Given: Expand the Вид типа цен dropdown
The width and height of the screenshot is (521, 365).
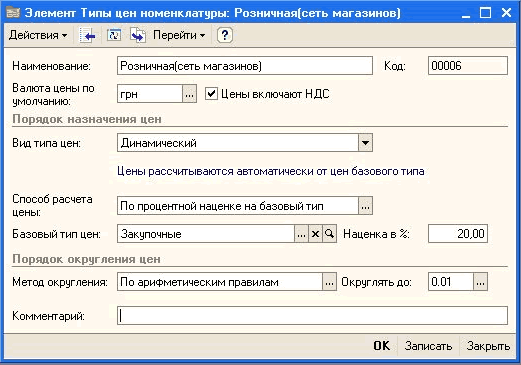Looking at the screenshot, I should click(x=365, y=143).
